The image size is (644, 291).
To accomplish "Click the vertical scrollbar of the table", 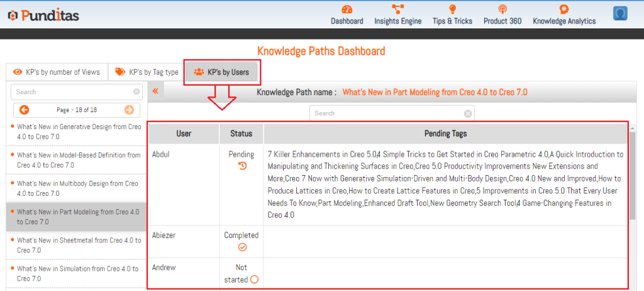I will (x=632, y=176).
